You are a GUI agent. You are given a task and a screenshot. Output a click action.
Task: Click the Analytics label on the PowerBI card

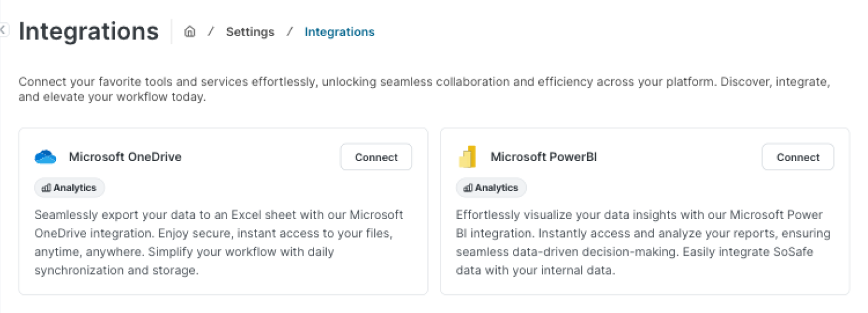point(497,188)
